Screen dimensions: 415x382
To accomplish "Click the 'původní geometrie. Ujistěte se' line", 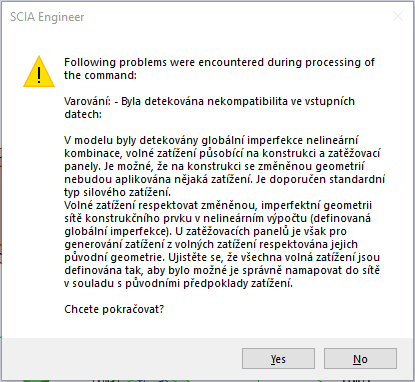I will [222, 257].
